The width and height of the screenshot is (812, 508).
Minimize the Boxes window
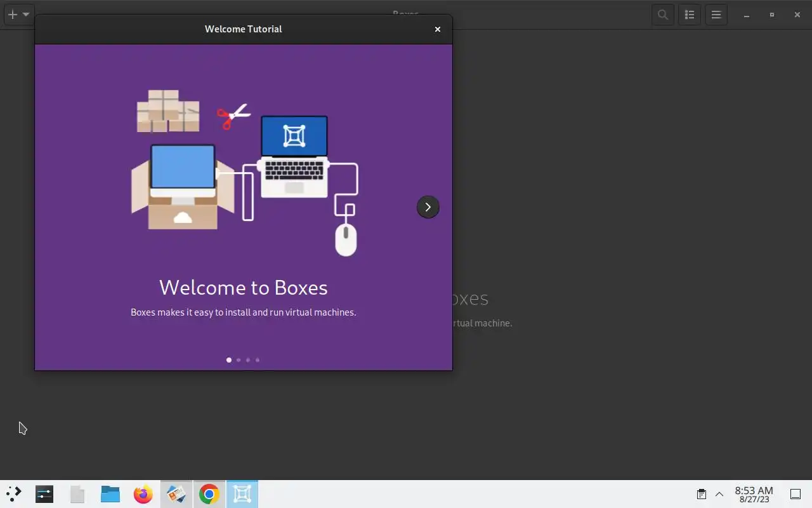(747, 15)
